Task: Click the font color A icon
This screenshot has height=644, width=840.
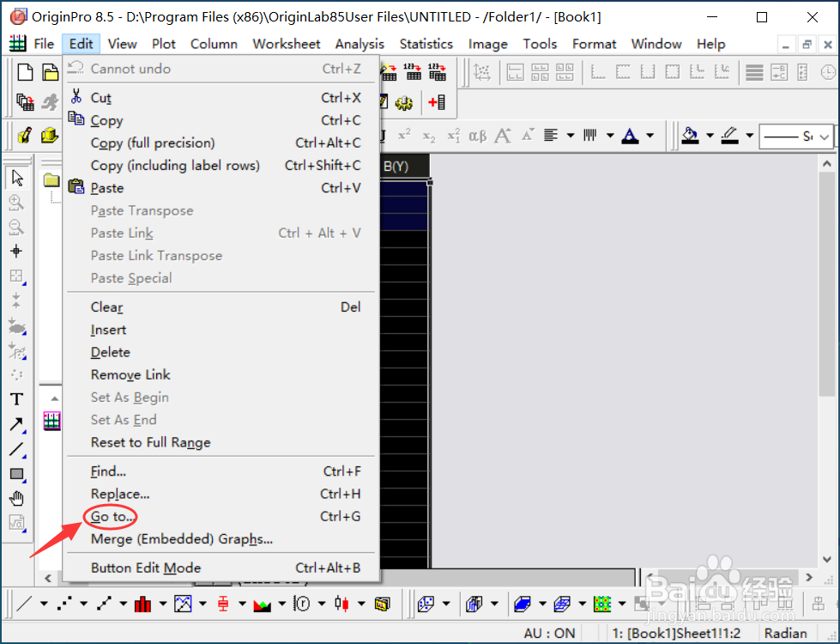Action: [x=630, y=136]
